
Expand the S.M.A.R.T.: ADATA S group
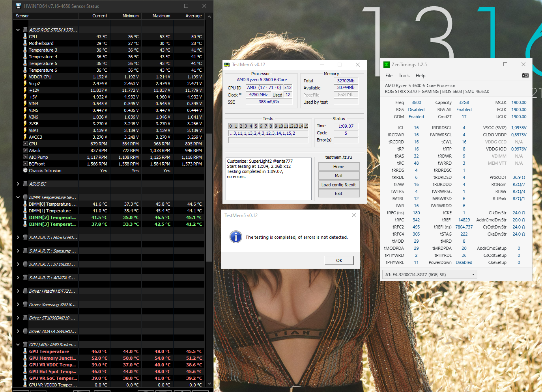click(18, 278)
